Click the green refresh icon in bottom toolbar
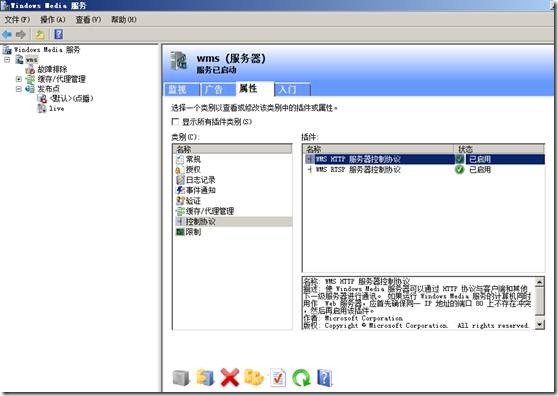558x396 pixels. pyautogui.click(x=301, y=377)
